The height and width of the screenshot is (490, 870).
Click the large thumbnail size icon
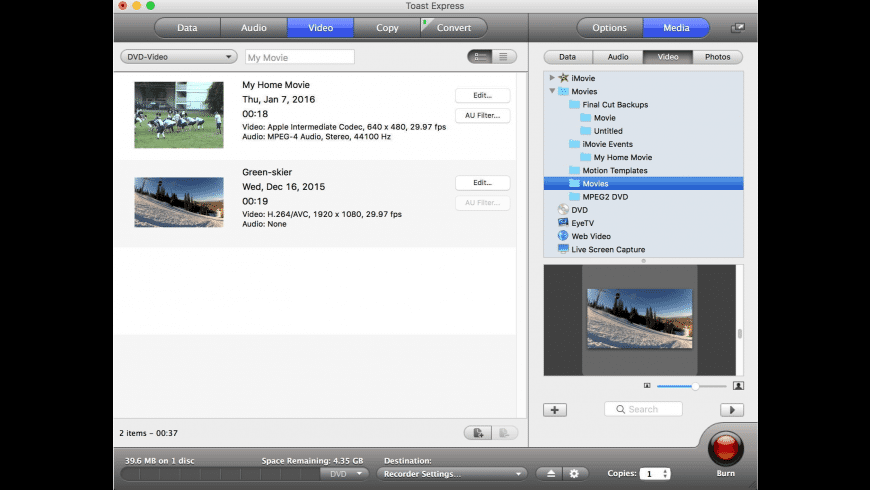click(x=738, y=385)
